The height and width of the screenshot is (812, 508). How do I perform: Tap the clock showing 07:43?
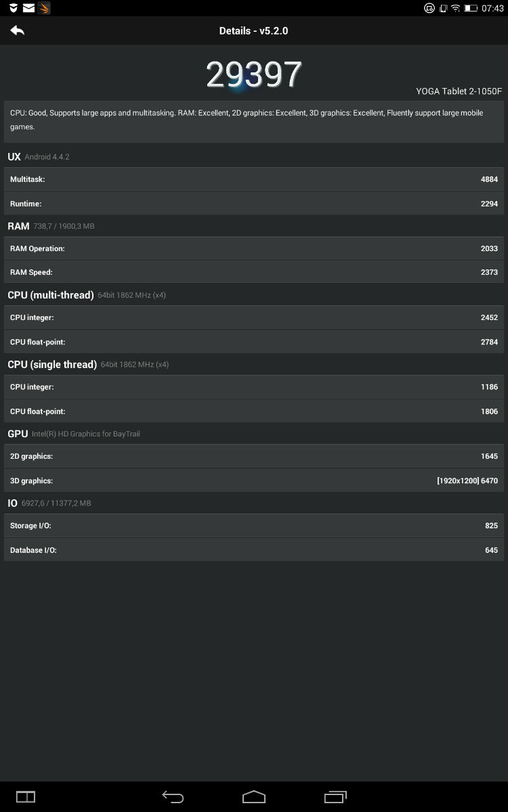(x=492, y=8)
